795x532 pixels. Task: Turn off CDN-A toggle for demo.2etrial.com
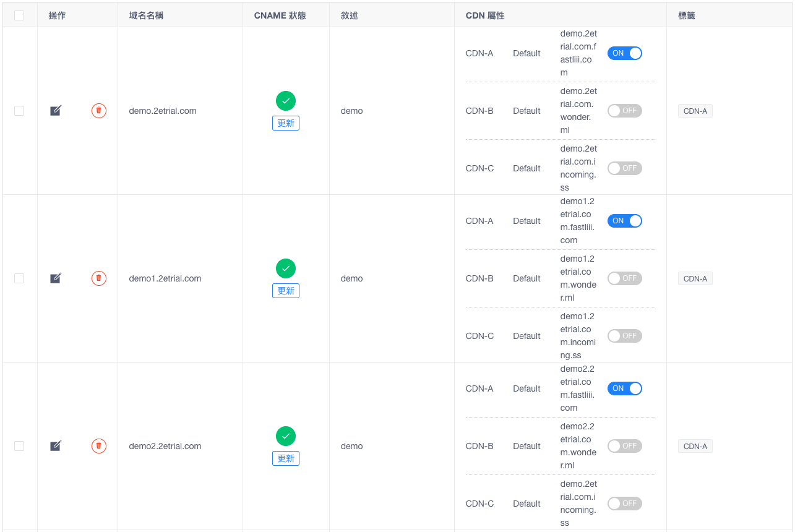tap(625, 53)
